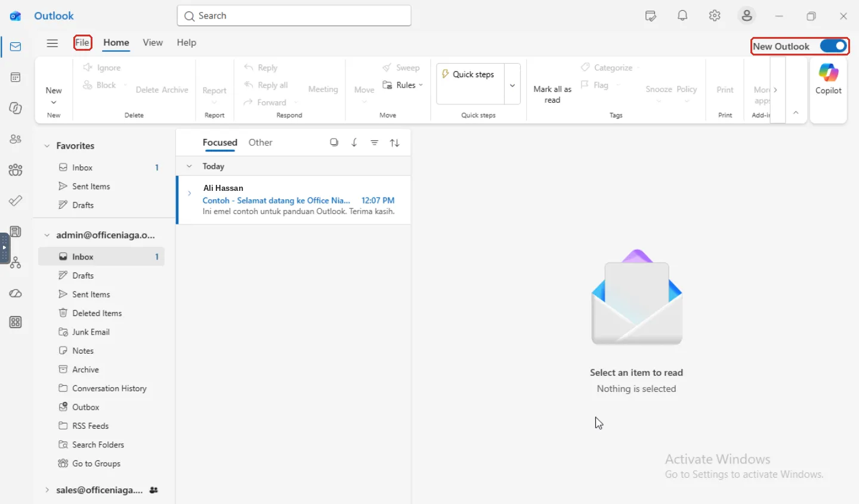Open the Rules dropdown

pyautogui.click(x=403, y=85)
